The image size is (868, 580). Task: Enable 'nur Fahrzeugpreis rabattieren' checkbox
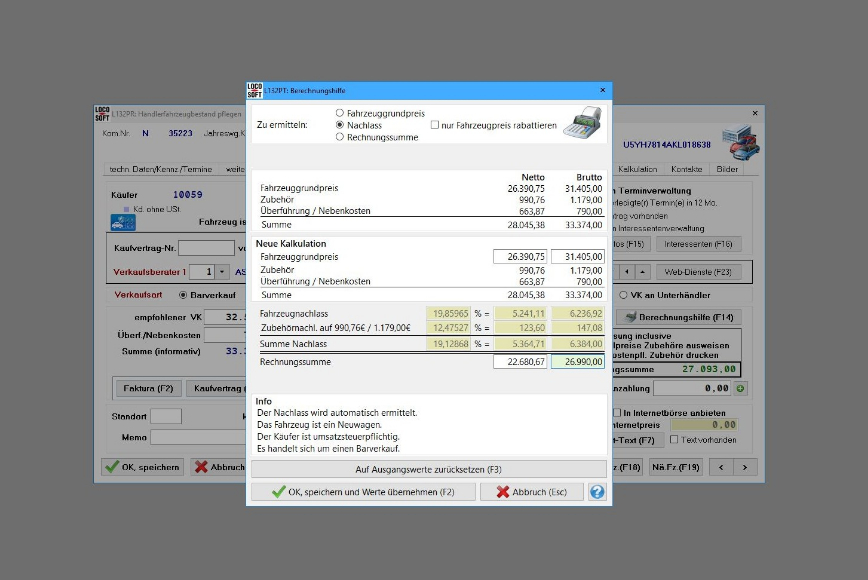[435, 125]
